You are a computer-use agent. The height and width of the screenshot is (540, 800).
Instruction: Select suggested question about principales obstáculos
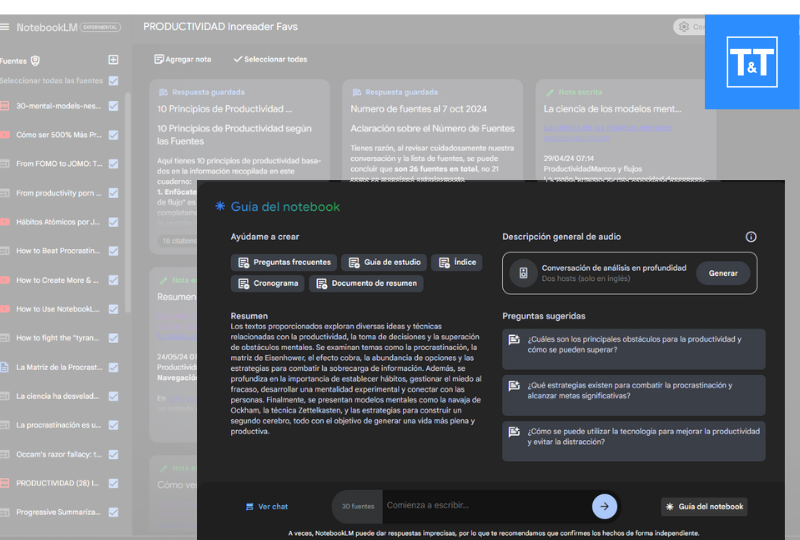[x=634, y=349]
